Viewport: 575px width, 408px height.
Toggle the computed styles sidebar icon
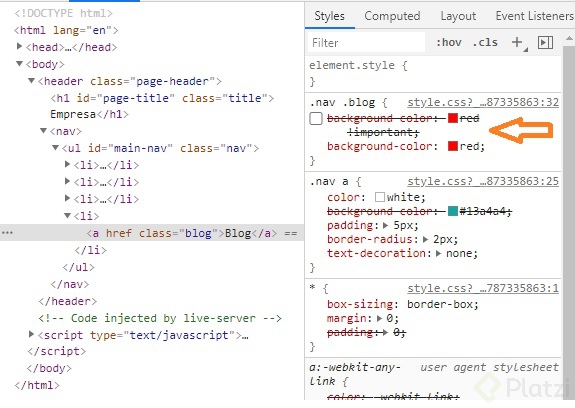coord(545,43)
